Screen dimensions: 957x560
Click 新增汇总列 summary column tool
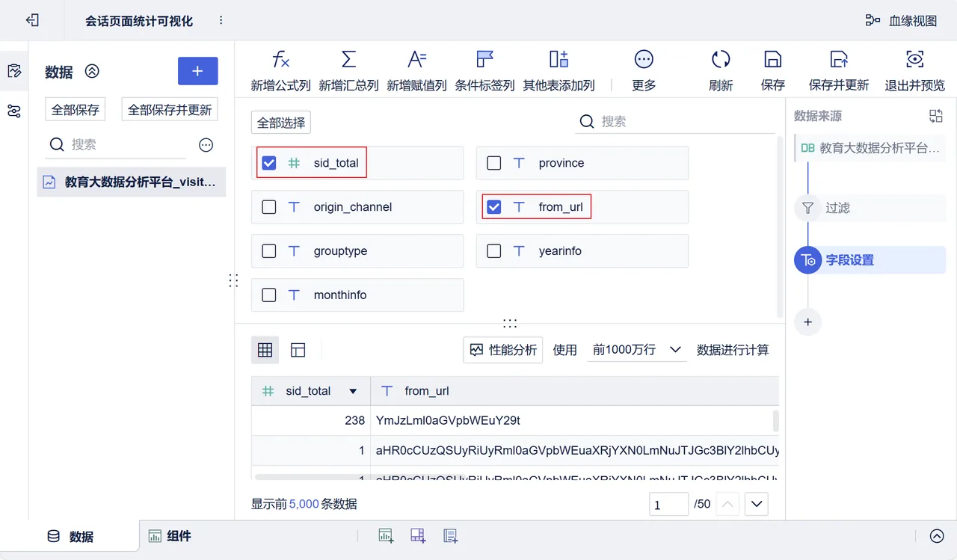tap(348, 71)
